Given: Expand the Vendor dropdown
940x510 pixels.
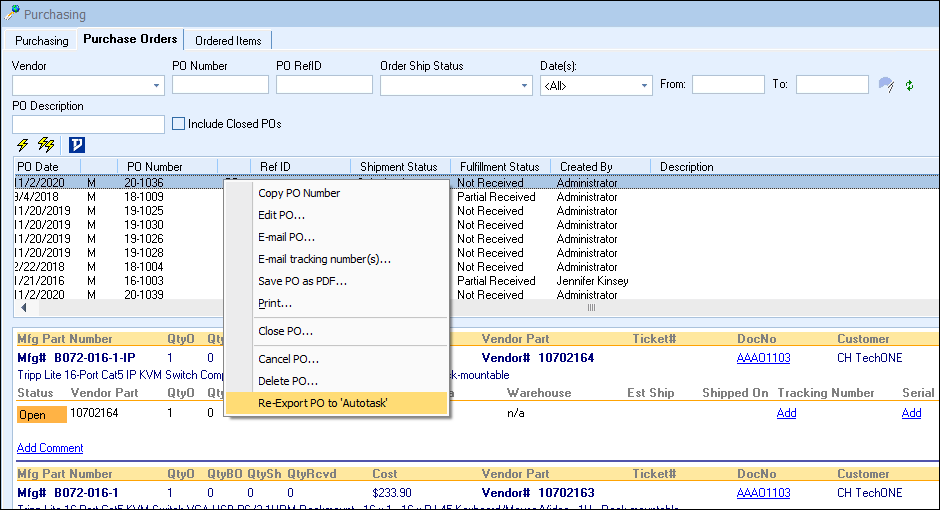Looking at the screenshot, I should [x=157, y=86].
